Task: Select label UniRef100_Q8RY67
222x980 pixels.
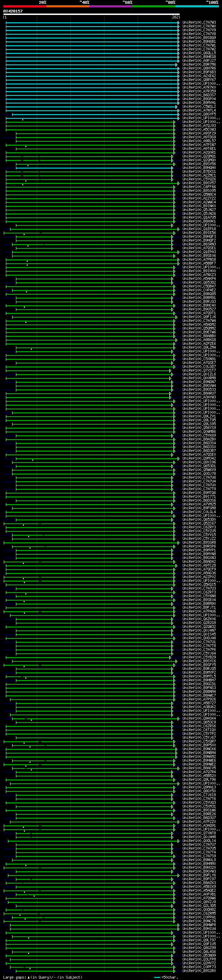Action: click(199, 80)
